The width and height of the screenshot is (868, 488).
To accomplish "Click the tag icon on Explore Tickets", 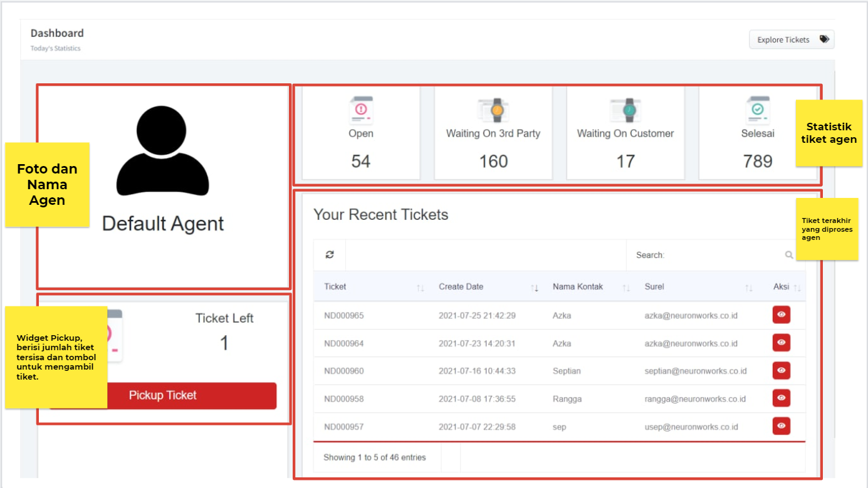I will [x=824, y=39].
